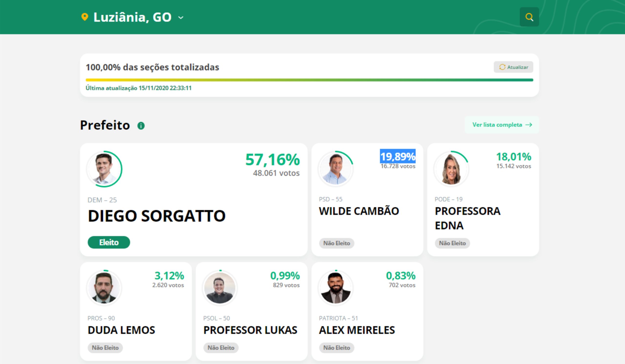Click the Atualizar refresh button
625x364 pixels.
tap(513, 67)
